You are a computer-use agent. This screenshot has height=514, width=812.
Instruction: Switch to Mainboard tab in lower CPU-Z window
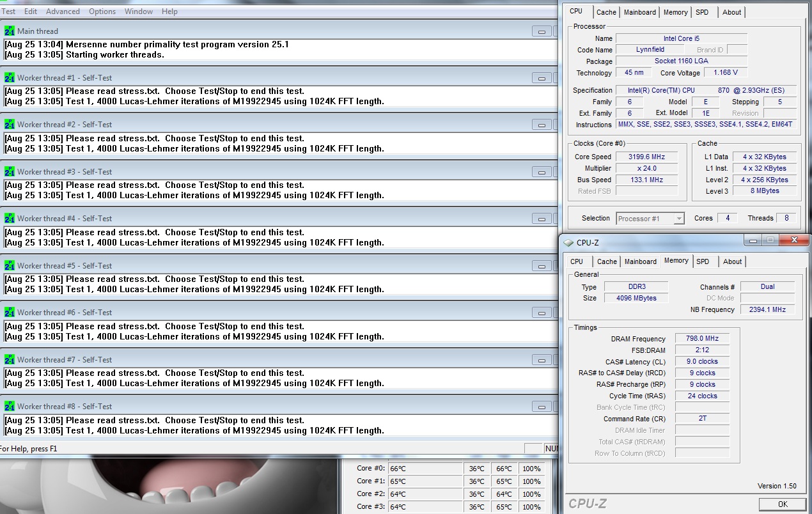(x=641, y=261)
